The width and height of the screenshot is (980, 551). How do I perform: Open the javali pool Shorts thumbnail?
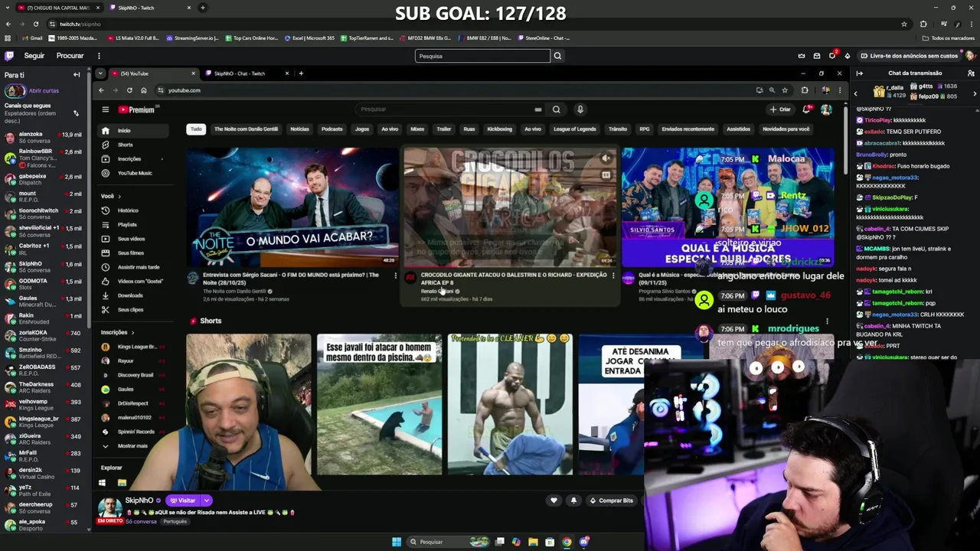coord(379,404)
